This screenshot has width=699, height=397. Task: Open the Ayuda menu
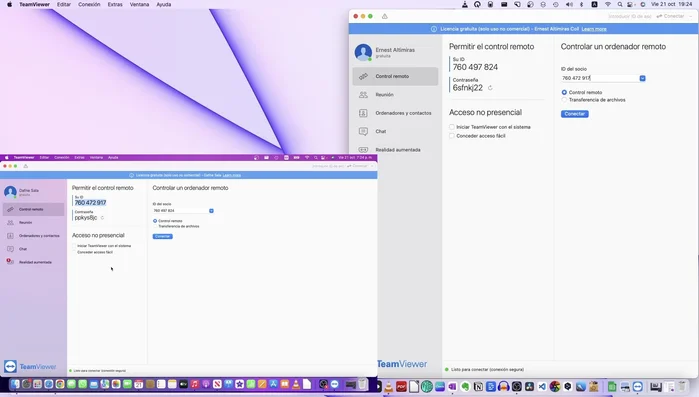tap(164, 4)
